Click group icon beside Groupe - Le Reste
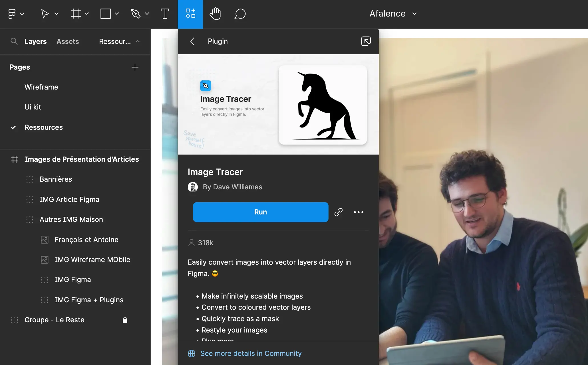The width and height of the screenshot is (588, 365). [x=15, y=320]
